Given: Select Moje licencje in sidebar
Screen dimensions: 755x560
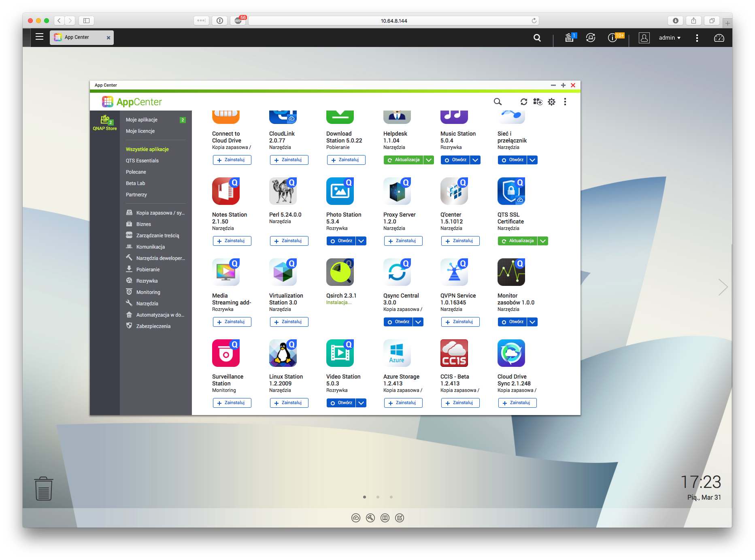Looking at the screenshot, I should [140, 131].
